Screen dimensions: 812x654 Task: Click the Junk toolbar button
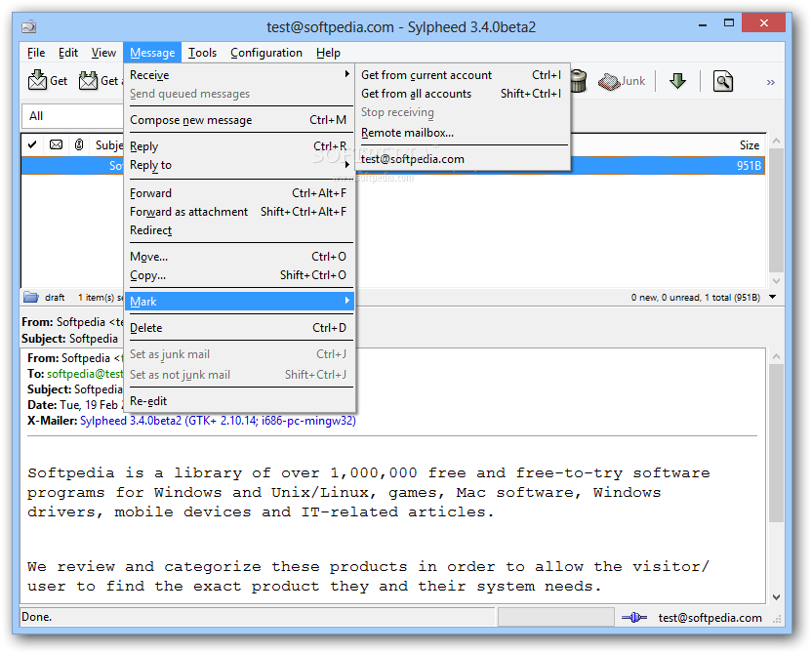[x=622, y=81]
